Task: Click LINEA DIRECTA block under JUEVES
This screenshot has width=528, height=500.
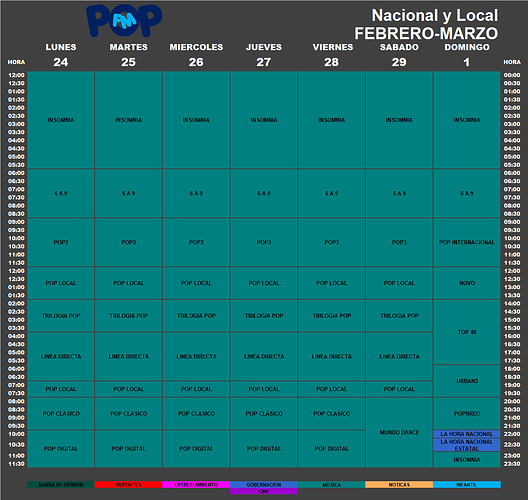Action: [264, 356]
